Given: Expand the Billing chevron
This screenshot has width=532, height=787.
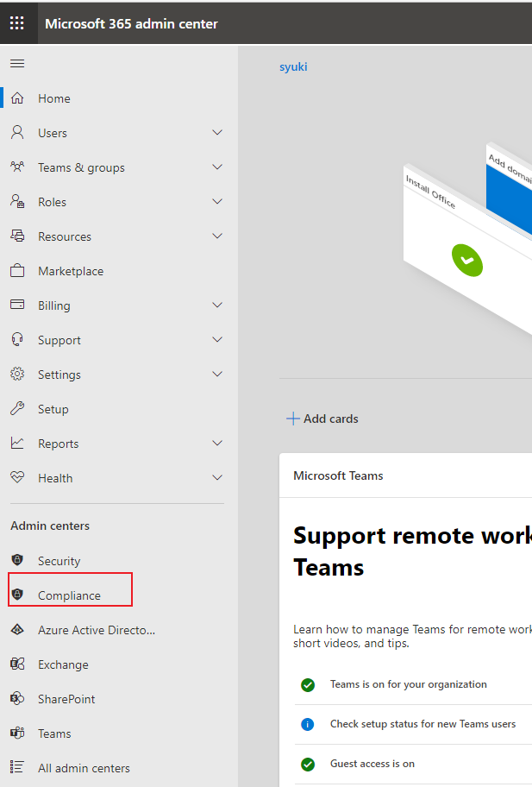Looking at the screenshot, I should [x=217, y=305].
